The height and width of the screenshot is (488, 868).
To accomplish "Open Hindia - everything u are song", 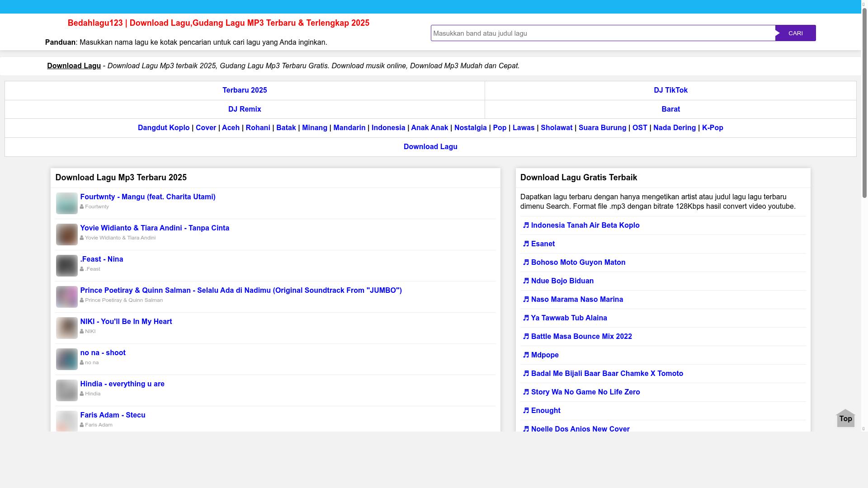I will tap(122, 384).
